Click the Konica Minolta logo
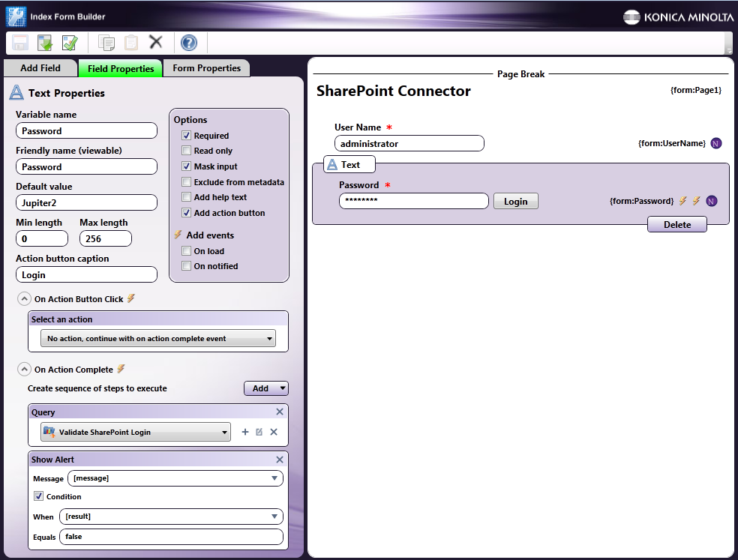This screenshot has width=738, height=560. point(678,17)
